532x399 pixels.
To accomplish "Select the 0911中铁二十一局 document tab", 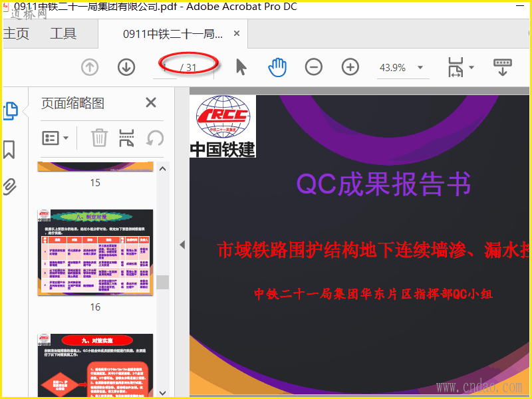I will tap(173, 34).
